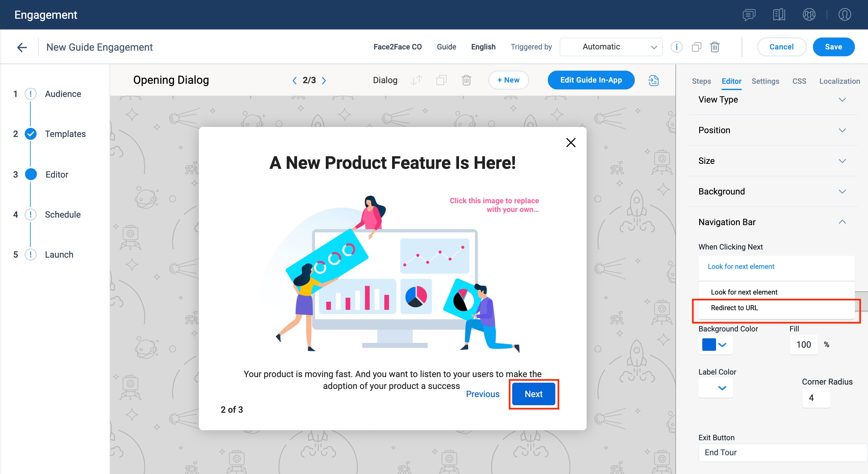The height and width of the screenshot is (474, 868).
Task: Switch to the Steps tab
Action: pyautogui.click(x=701, y=81)
